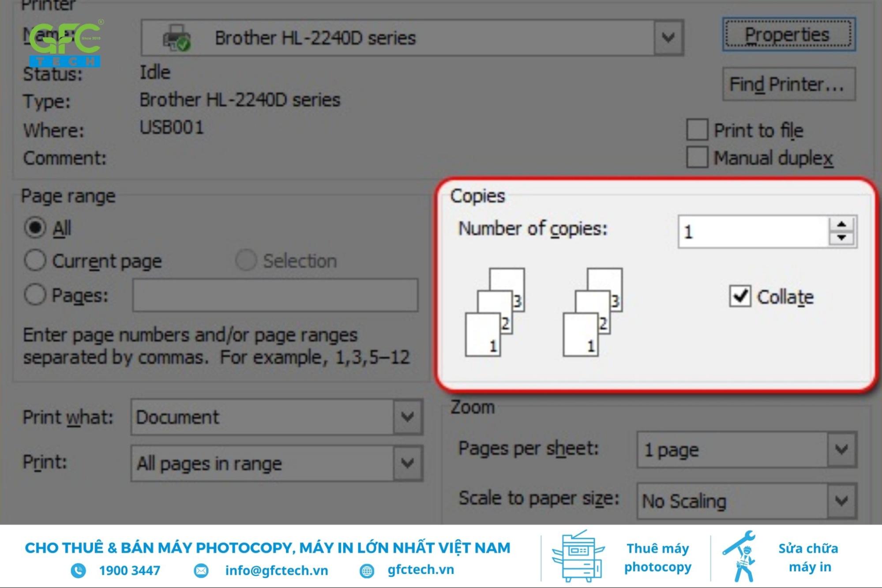The height and width of the screenshot is (588, 882).
Task: Click the first collated pages stack icon
Action: 495,312
